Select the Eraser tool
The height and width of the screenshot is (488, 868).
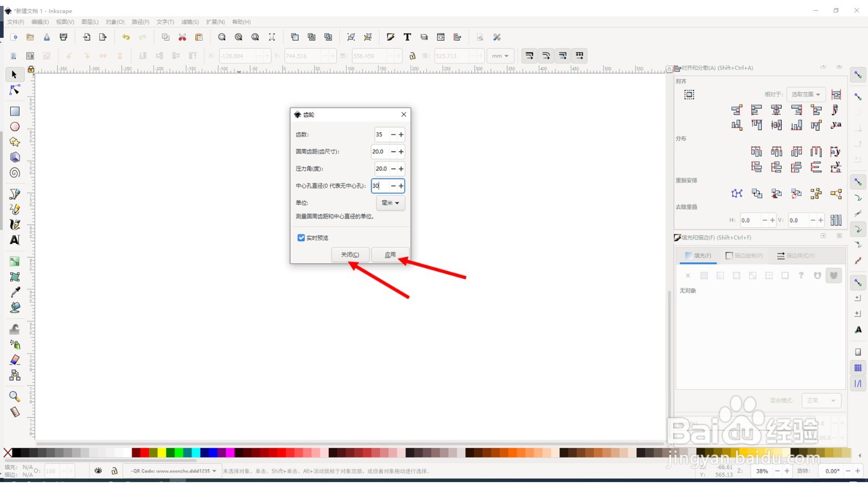point(15,359)
